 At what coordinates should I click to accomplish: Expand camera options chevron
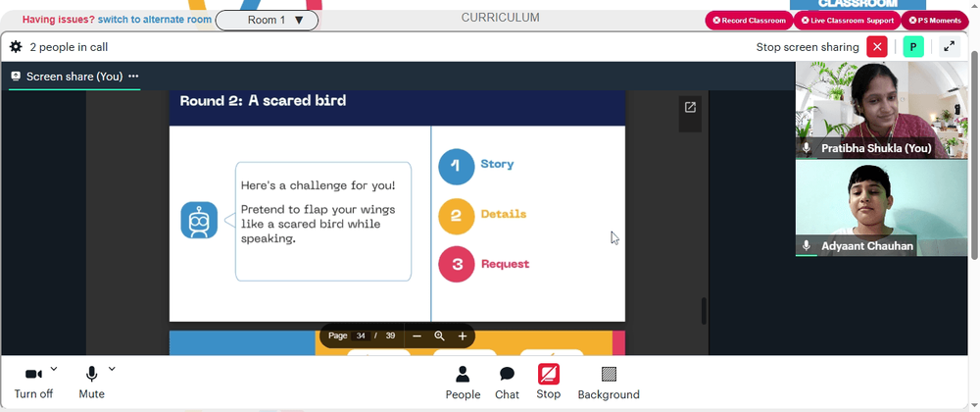pyautogui.click(x=54, y=368)
